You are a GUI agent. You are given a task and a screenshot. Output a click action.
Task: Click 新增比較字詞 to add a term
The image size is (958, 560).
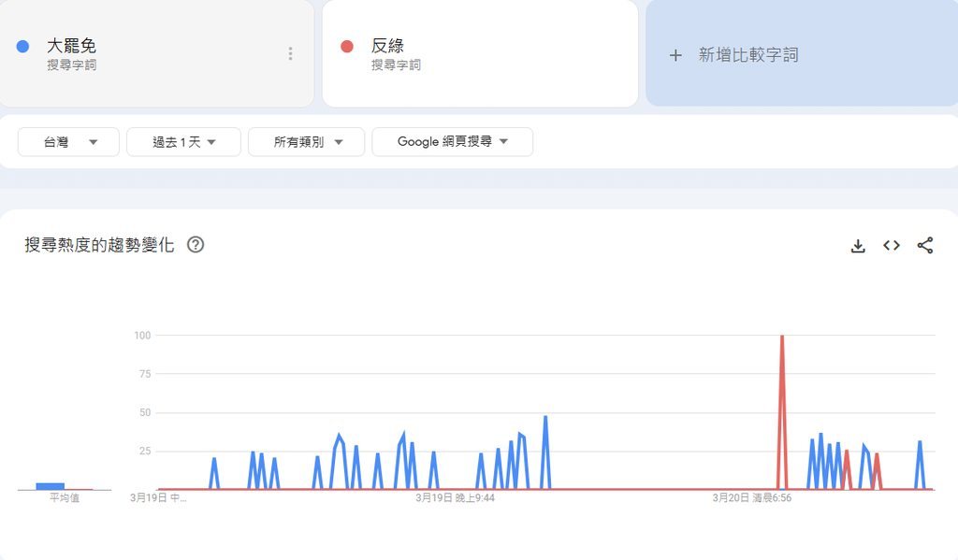point(748,55)
